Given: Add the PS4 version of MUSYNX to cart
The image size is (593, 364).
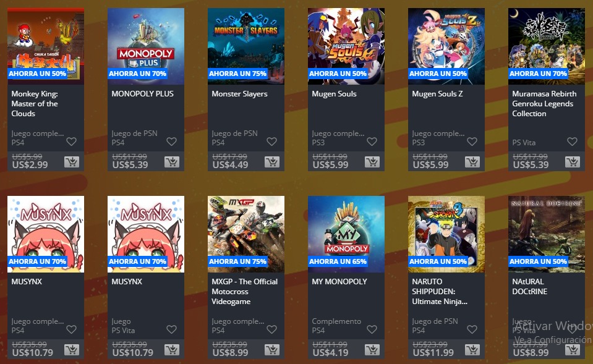Looking at the screenshot, I should [72, 350].
